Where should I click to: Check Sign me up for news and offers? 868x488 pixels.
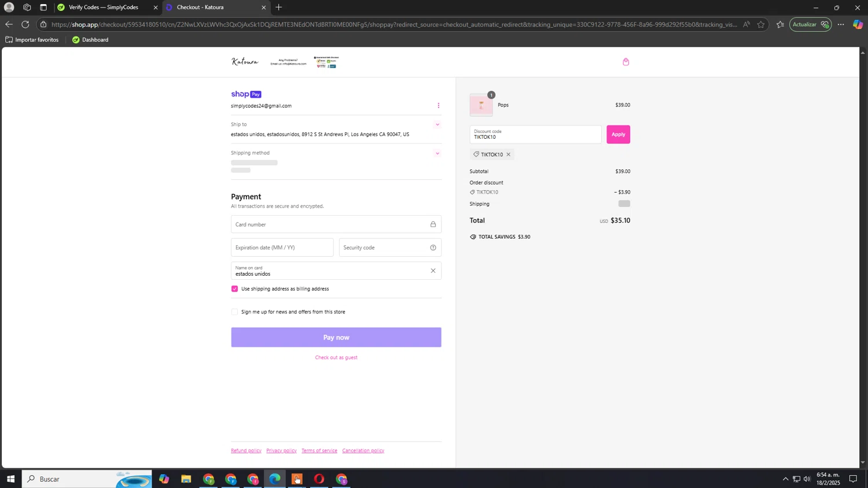(234, 312)
